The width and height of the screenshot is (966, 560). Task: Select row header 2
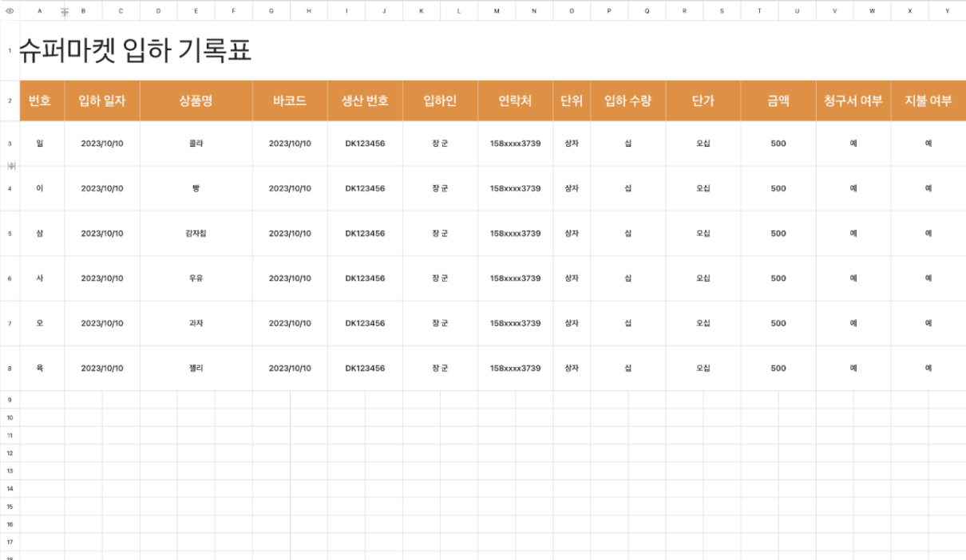[x=10, y=101]
